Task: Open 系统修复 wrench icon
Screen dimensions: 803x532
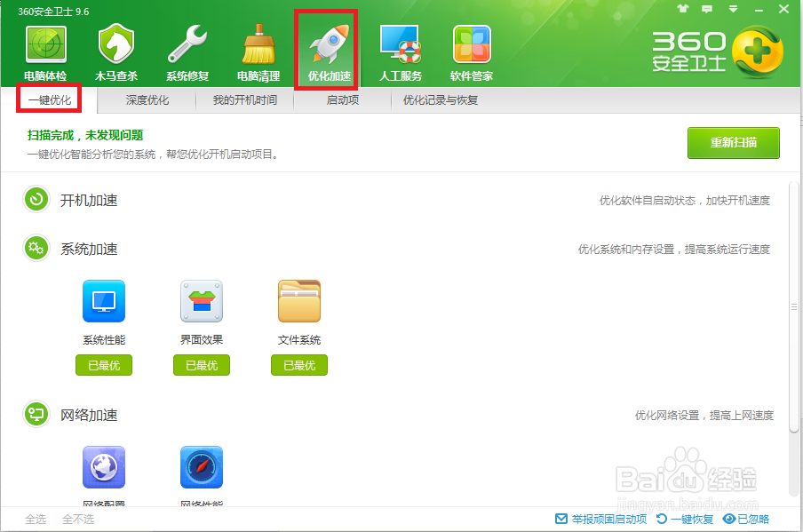Action: click(x=187, y=44)
